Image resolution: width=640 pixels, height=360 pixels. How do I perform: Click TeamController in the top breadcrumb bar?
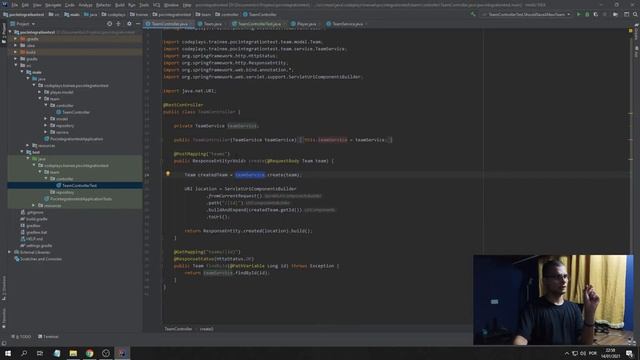coord(260,14)
